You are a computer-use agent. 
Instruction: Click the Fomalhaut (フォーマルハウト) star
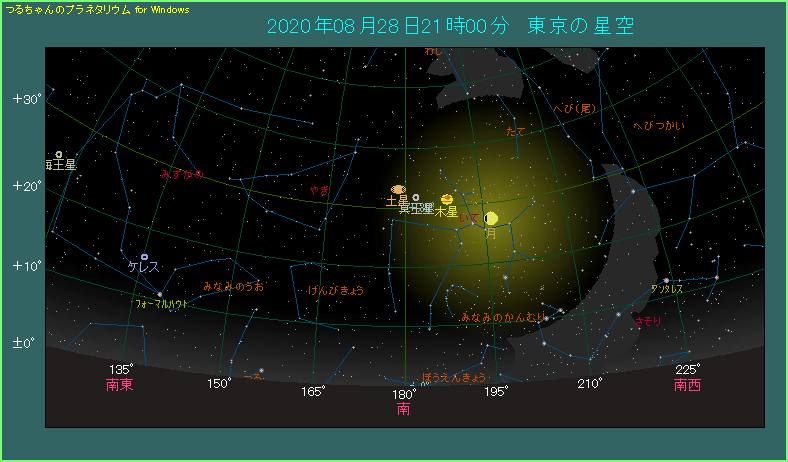(160, 293)
